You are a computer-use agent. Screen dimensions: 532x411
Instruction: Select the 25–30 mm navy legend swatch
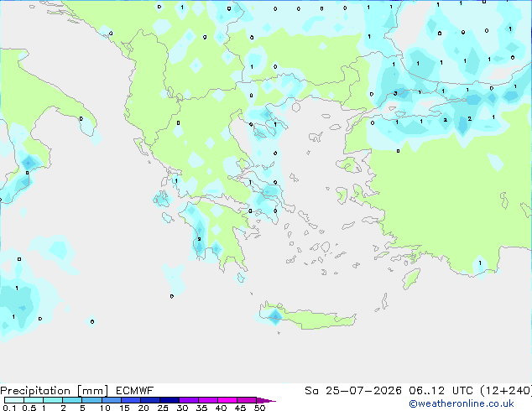(170, 400)
